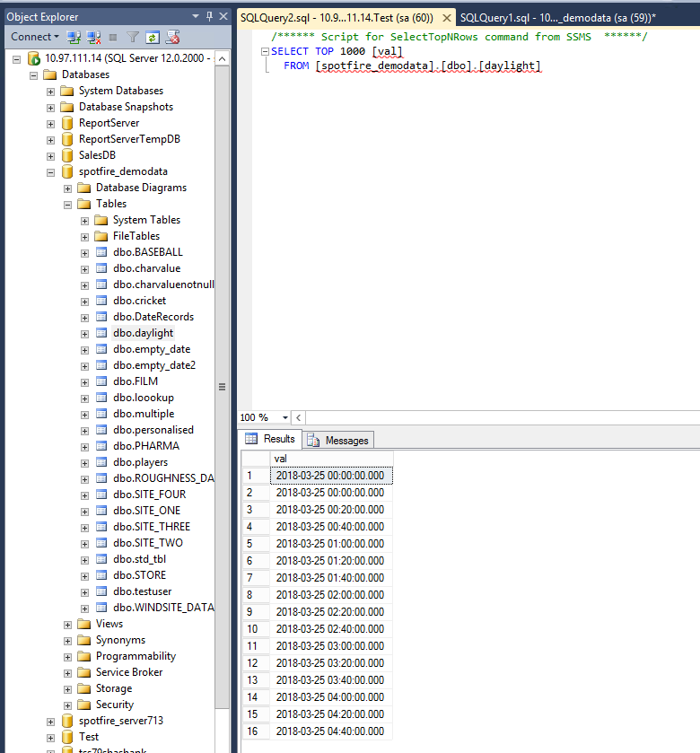Refresh the Object Explorer tree
Viewport: 700px width, 753px height.
(153, 37)
